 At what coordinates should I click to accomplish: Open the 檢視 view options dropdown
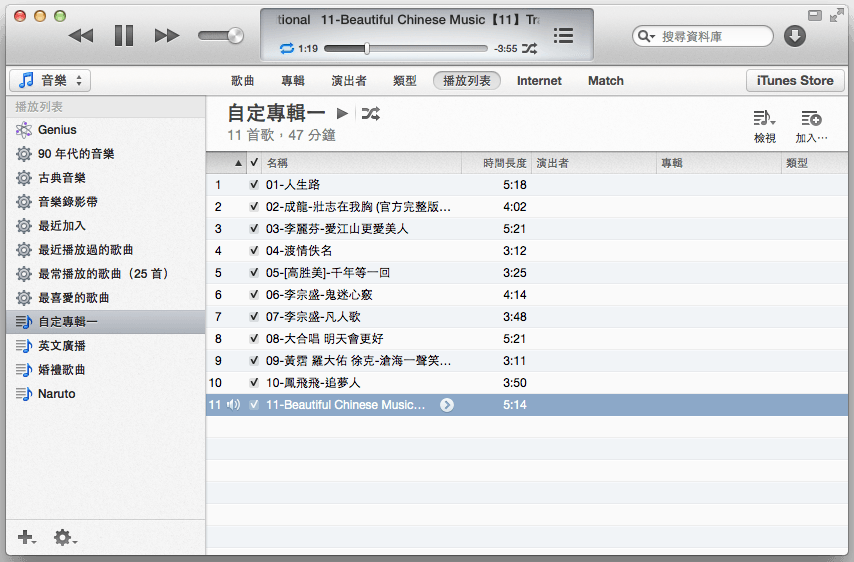point(765,126)
